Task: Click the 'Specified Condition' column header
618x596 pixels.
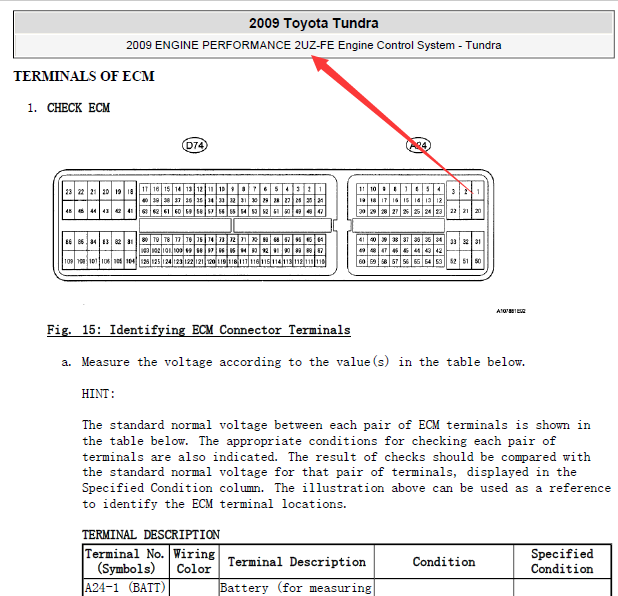Action: (562, 561)
